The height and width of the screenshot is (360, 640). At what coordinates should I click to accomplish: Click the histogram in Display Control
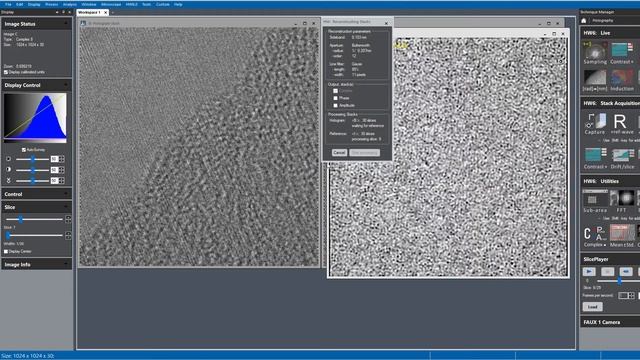click(35, 118)
